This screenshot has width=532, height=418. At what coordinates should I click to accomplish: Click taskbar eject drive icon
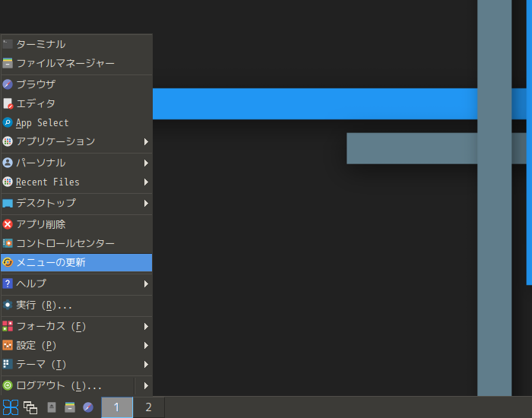[52, 407]
